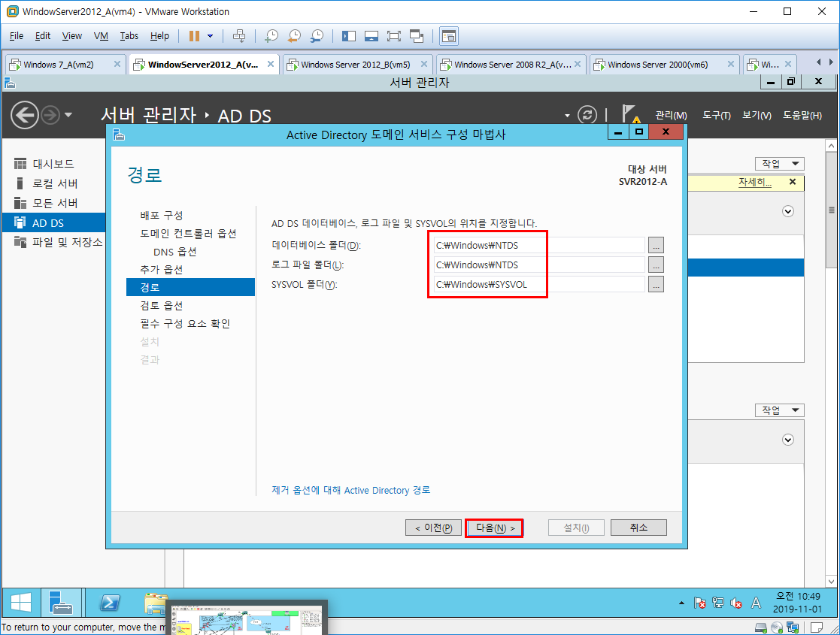Open the 도움말(H) menu
The width and height of the screenshot is (840, 635).
pos(802,115)
